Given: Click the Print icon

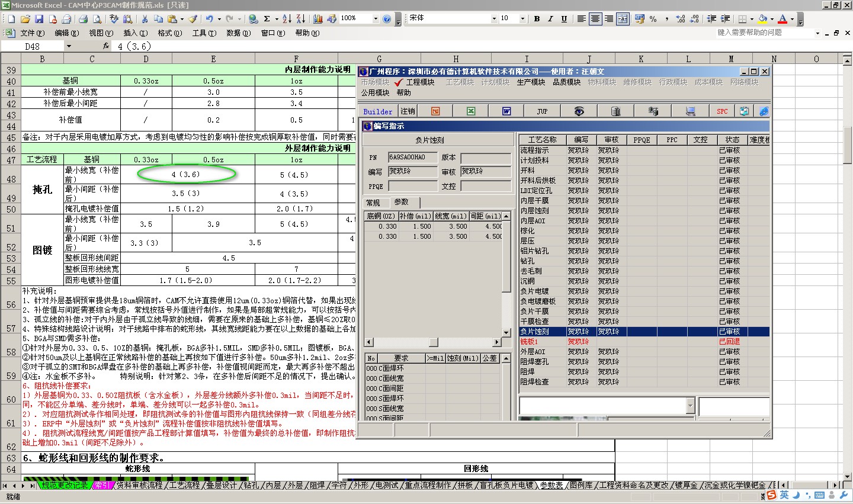Looking at the screenshot, I should pyautogui.click(x=84, y=19).
